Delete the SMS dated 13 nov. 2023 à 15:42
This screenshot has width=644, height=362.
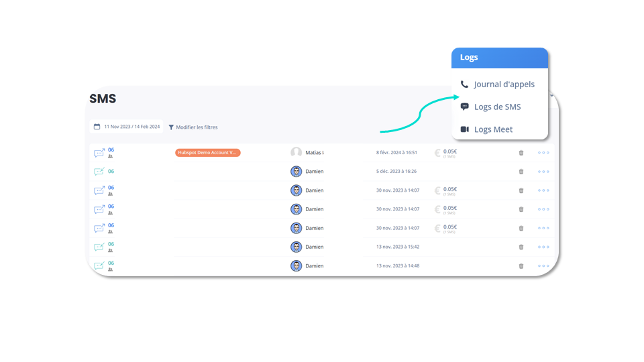tap(521, 247)
